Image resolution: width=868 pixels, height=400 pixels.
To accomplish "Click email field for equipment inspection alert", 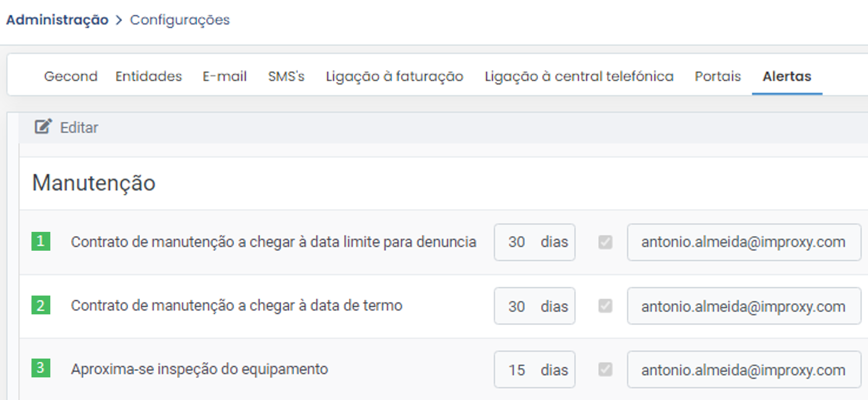I will [x=744, y=370].
